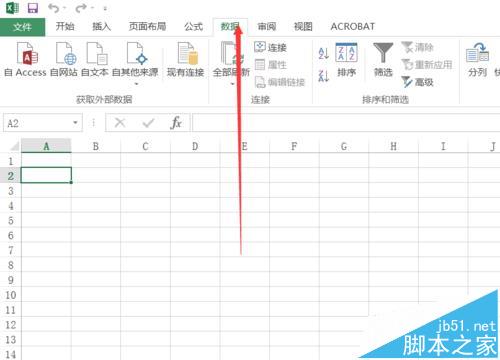Switch to the 审阅 tab
This screenshot has height=360, width=500.
pyautogui.click(x=267, y=26)
